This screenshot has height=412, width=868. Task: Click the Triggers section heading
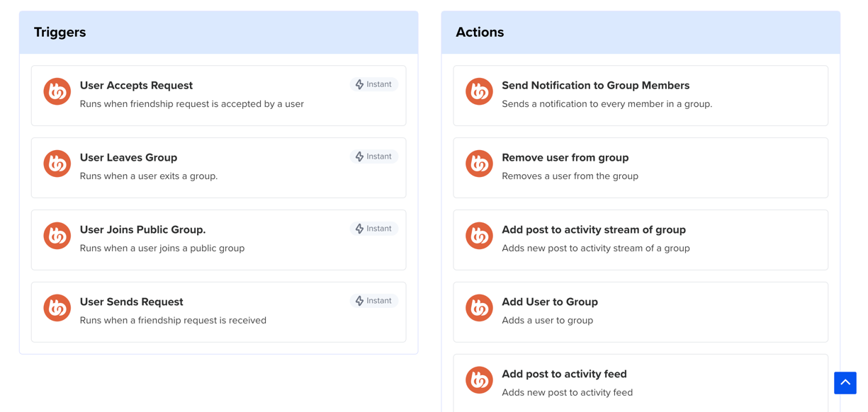pyautogui.click(x=60, y=32)
